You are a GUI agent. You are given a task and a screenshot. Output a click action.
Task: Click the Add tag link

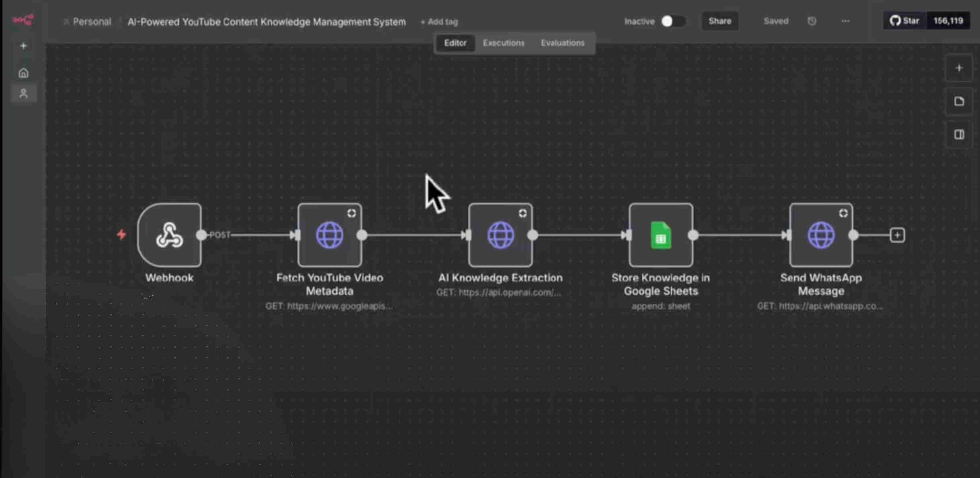point(439,22)
